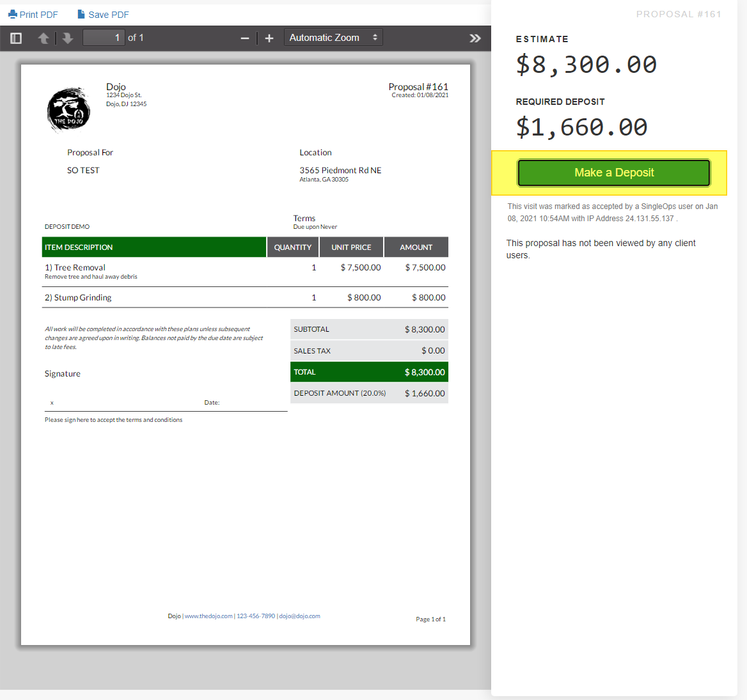Click the printer icon beside Print PDF

point(13,14)
